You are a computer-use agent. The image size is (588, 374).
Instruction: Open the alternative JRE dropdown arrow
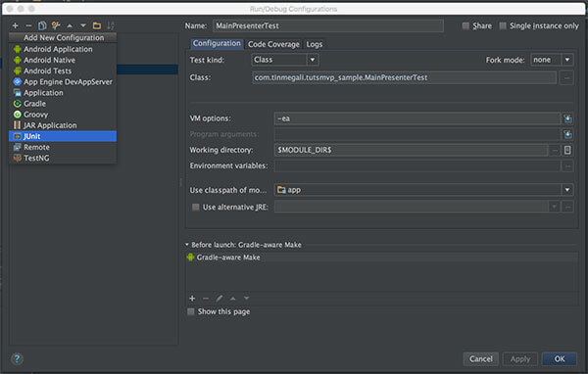[x=554, y=207]
